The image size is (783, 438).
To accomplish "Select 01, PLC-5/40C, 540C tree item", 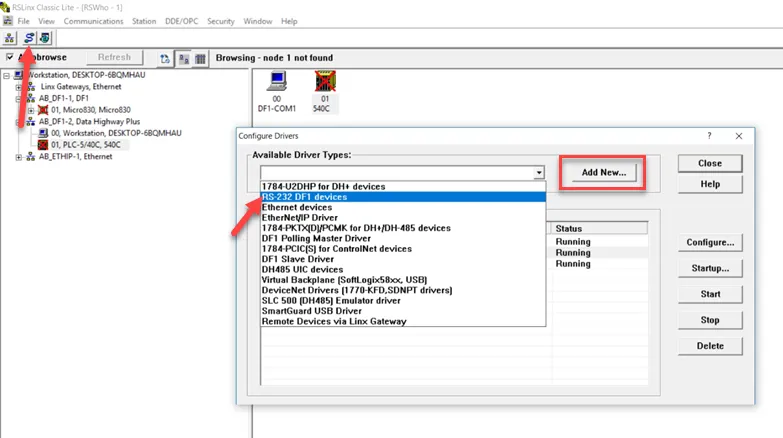I will (85, 145).
